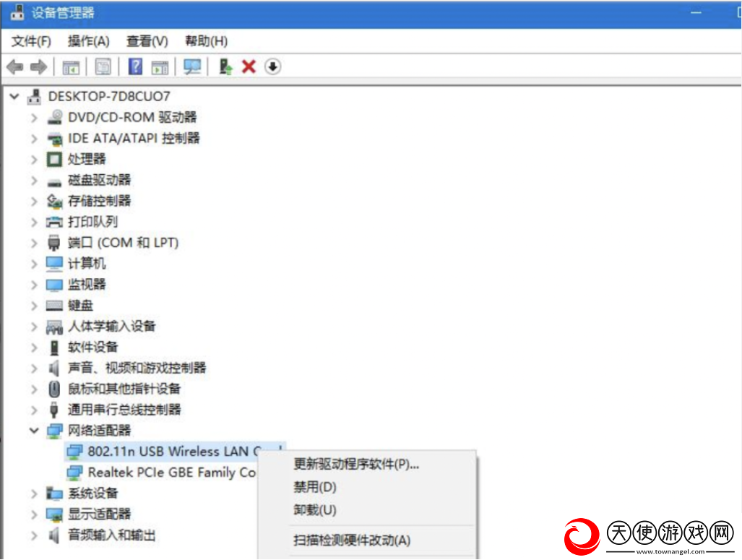The width and height of the screenshot is (742, 560).
Task: Click the red X uninstall device icon
Action: coord(249,66)
